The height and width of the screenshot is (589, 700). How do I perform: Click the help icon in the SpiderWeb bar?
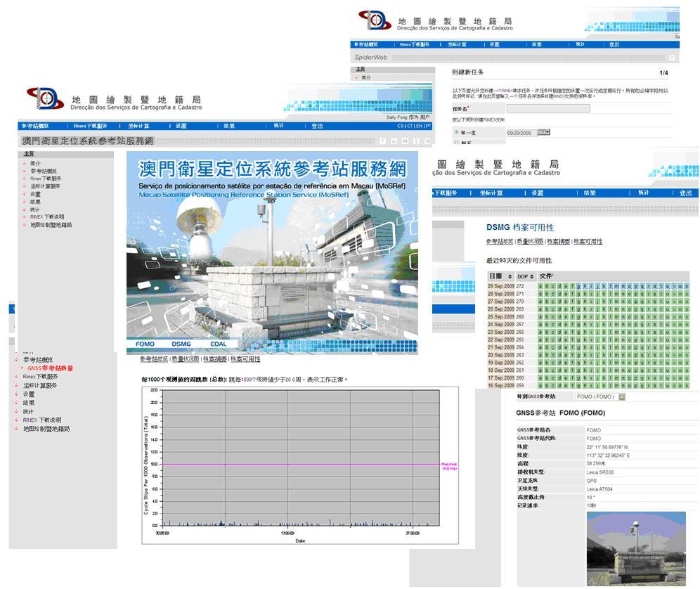click(x=671, y=58)
